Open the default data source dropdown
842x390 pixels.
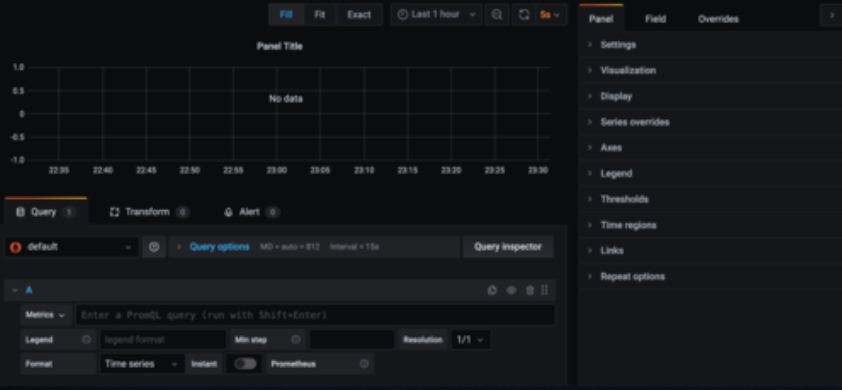coord(71,247)
